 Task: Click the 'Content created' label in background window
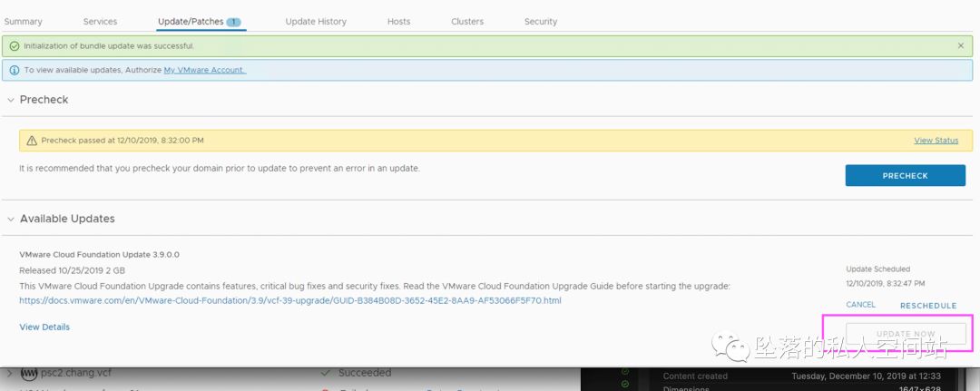tap(695, 376)
